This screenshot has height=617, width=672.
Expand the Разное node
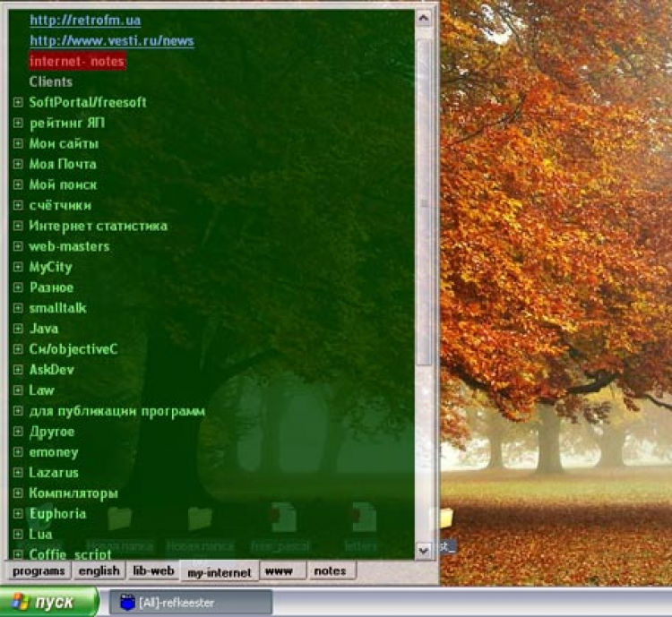click(18, 287)
